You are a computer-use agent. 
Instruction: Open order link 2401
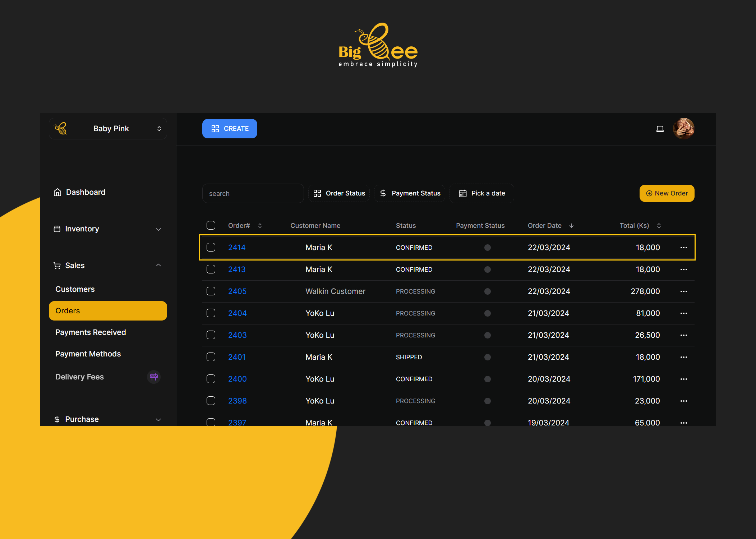(x=237, y=357)
